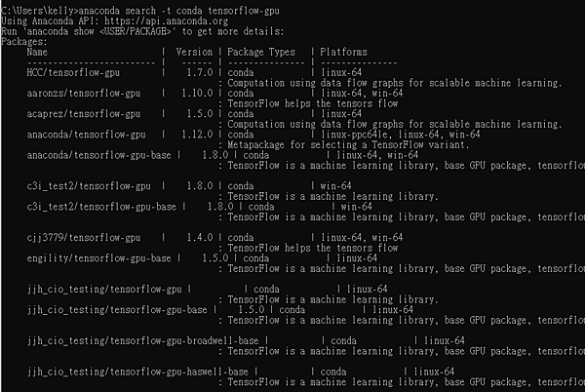585x392 pixels.
Task: Click engility/tensorflow-gpu-base package name
Action: (98, 258)
